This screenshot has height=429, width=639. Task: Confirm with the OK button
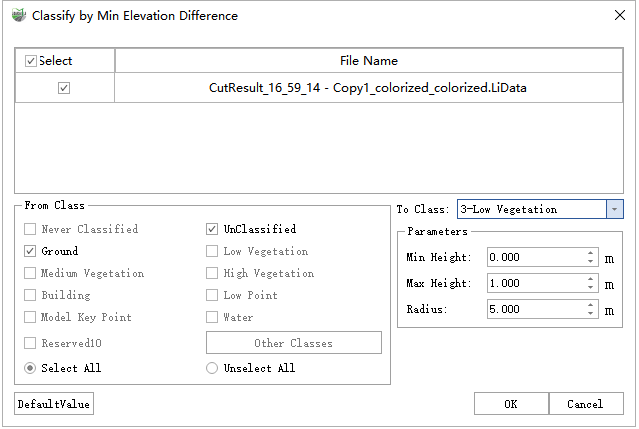(x=511, y=404)
